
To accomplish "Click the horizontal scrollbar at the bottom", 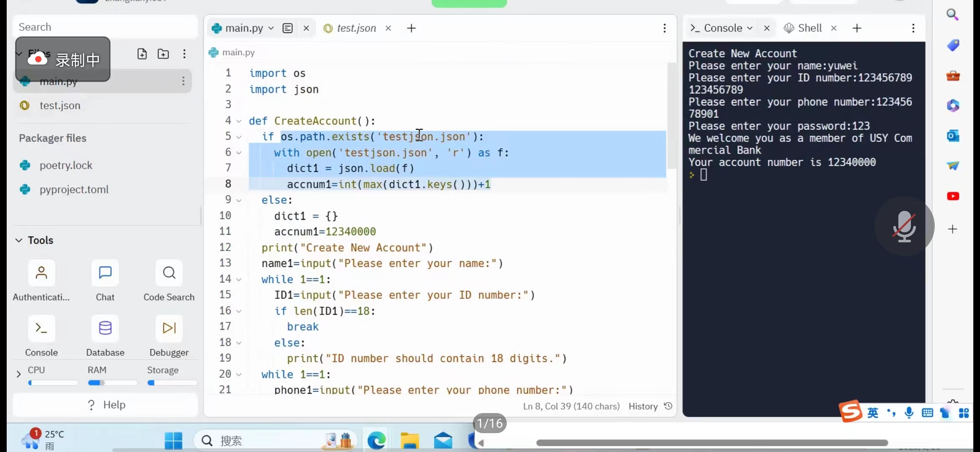I will [x=712, y=443].
